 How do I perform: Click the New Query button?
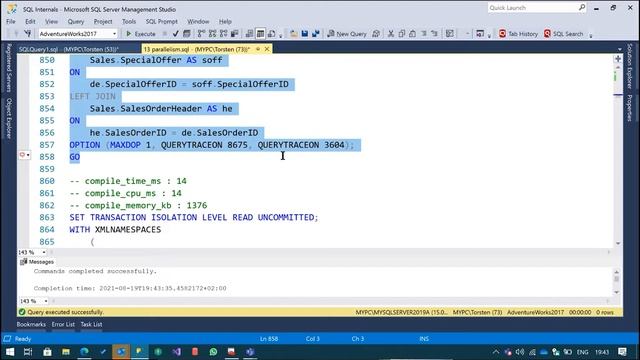coord(347,34)
